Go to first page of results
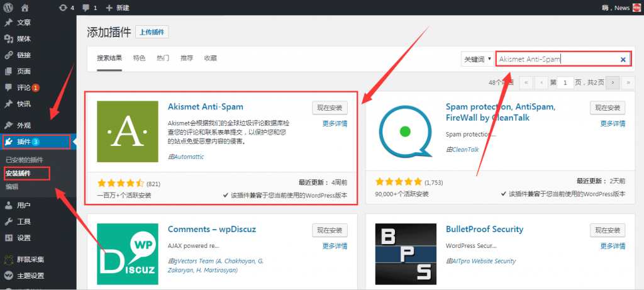 tap(526, 82)
